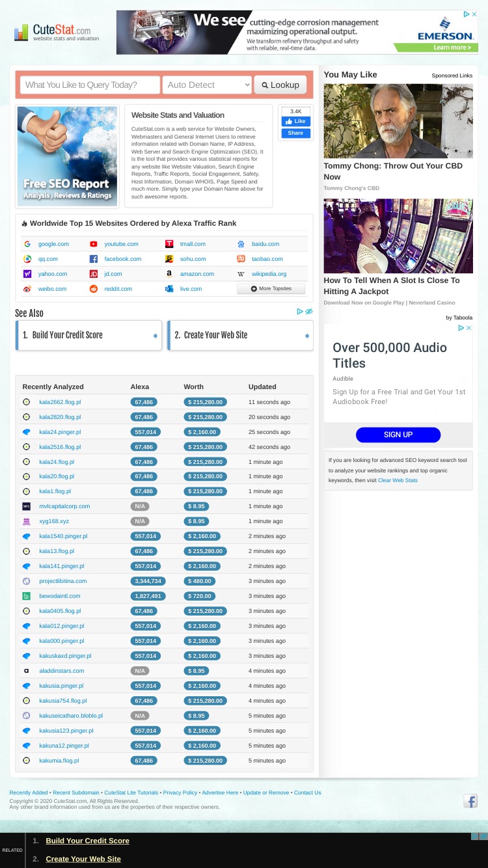Click the Google favicon icon
The width and height of the screenshot is (488, 868).
[x=27, y=244]
